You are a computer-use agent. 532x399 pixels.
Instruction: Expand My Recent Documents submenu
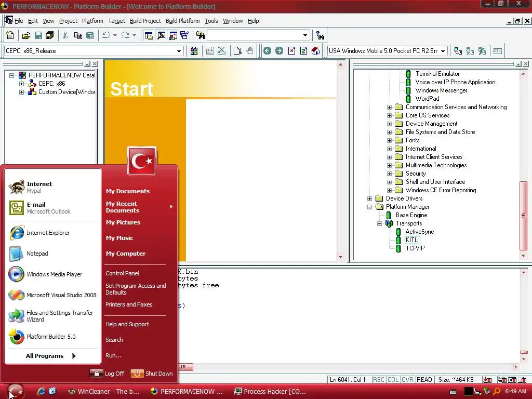(x=139, y=207)
